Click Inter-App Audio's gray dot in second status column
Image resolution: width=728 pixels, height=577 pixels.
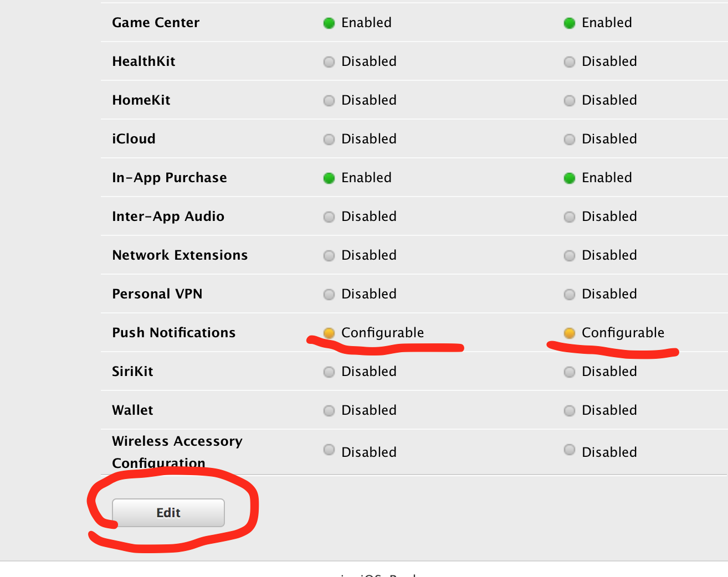pos(570,217)
